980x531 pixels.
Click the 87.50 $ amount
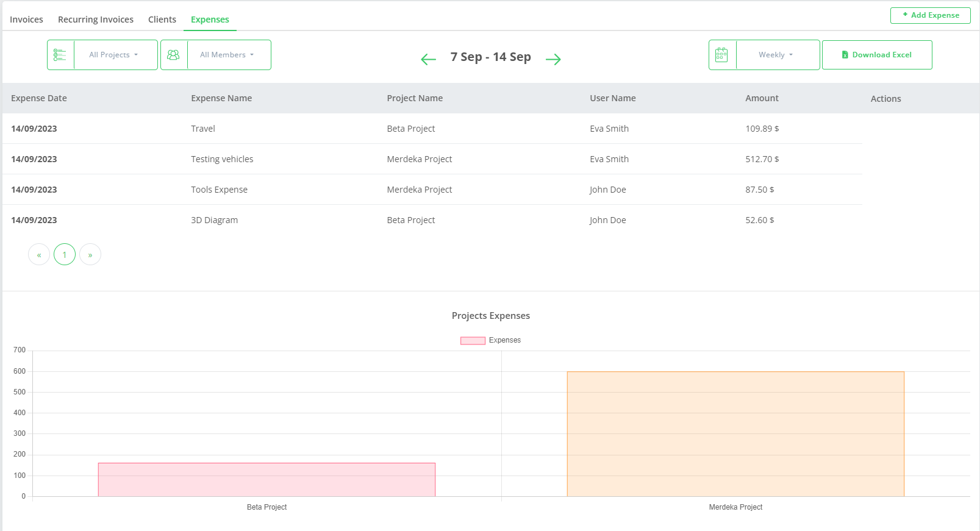[x=760, y=190]
